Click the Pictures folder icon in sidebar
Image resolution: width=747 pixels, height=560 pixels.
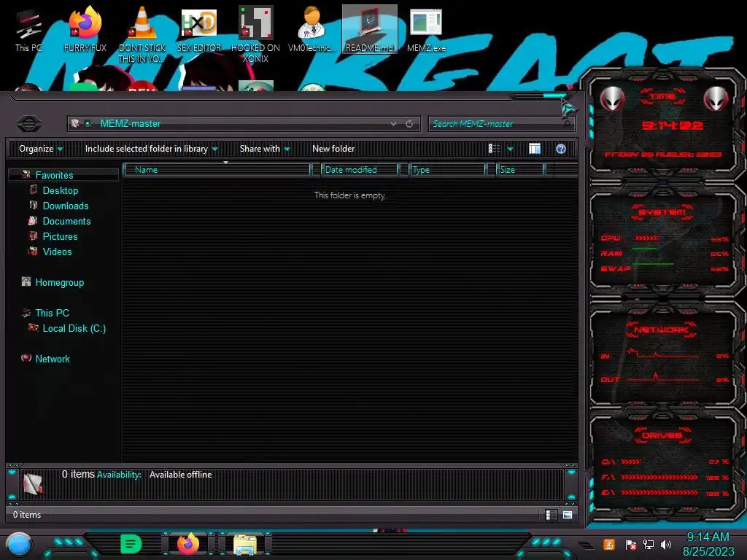33,236
